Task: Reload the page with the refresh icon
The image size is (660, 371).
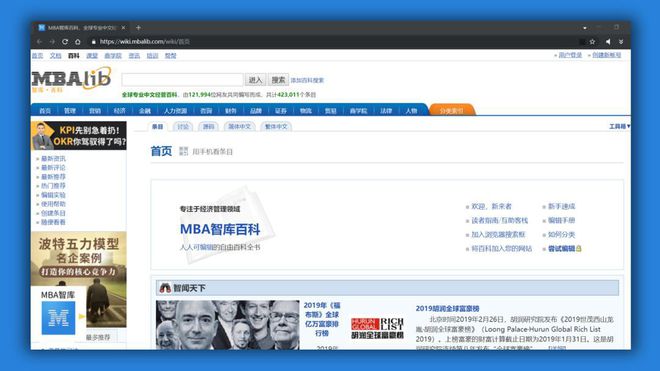Action: coord(65,42)
